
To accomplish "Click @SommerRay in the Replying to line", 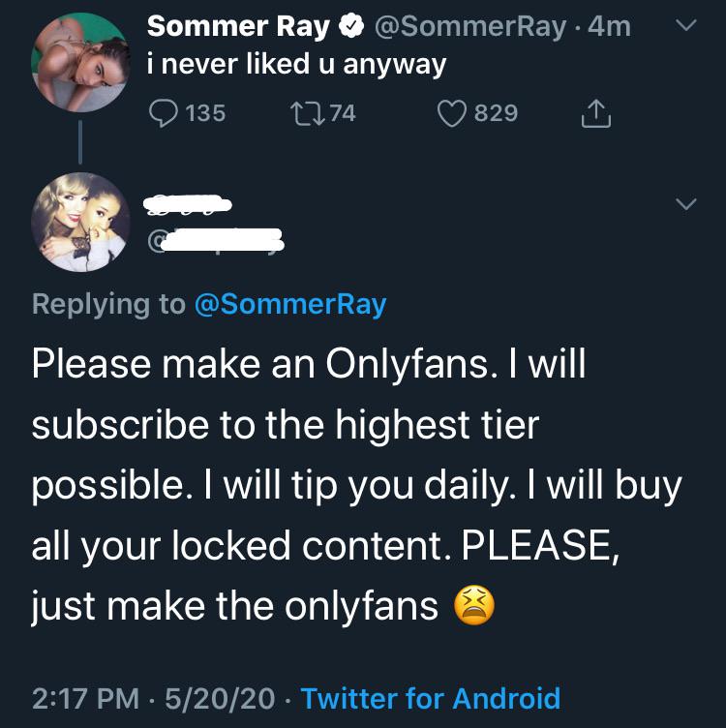I will [x=290, y=304].
